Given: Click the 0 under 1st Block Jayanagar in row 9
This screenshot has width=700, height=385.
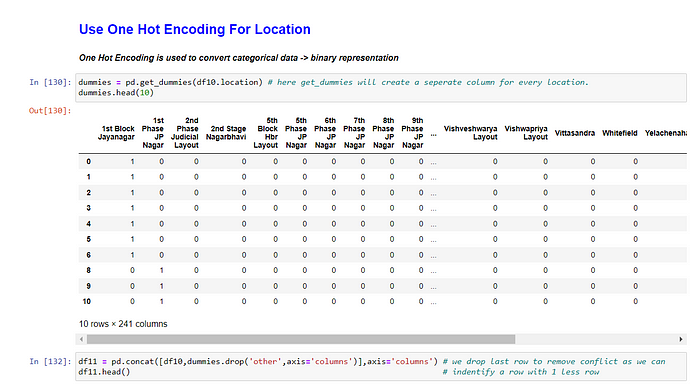Looking at the screenshot, I should coord(132,286).
